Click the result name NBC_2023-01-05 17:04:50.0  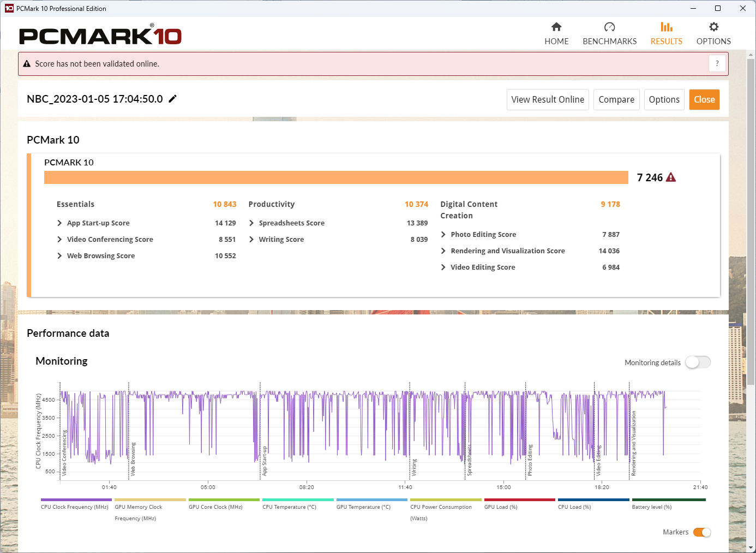(95, 99)
